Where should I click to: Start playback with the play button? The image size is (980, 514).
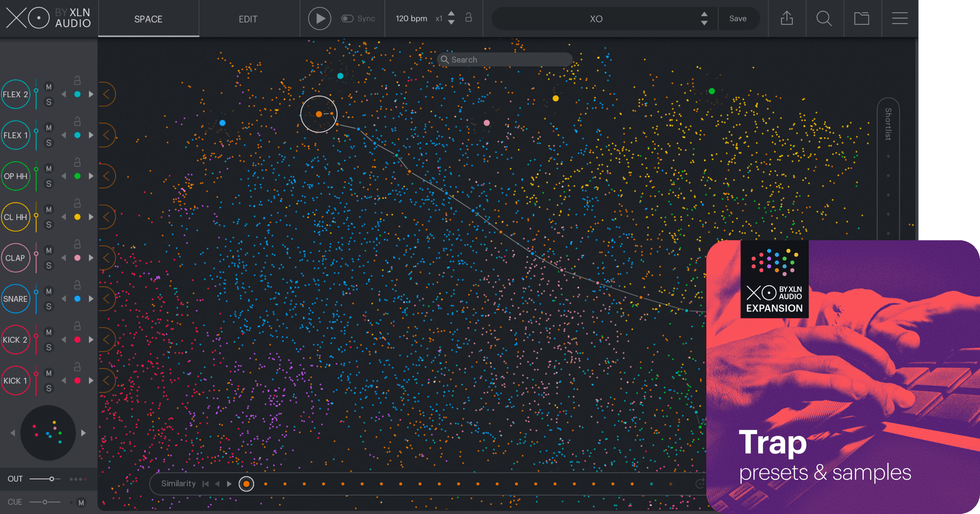pos(320,18)
